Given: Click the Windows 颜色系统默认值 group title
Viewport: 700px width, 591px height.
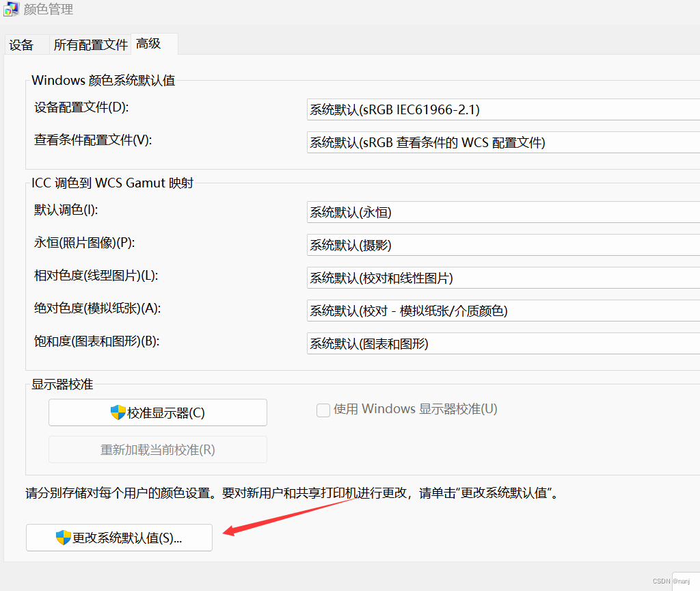Looking at the screenshot, I should coord(103,81).
